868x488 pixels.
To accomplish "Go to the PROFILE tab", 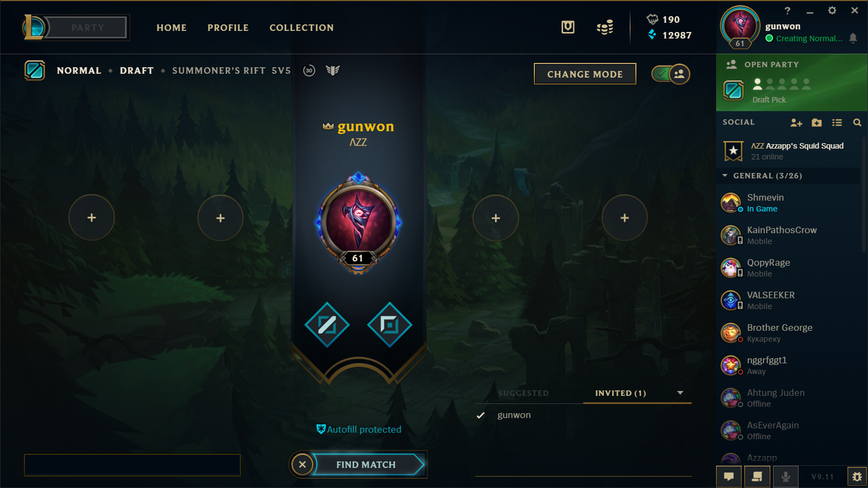I will (x=228, y=28).
